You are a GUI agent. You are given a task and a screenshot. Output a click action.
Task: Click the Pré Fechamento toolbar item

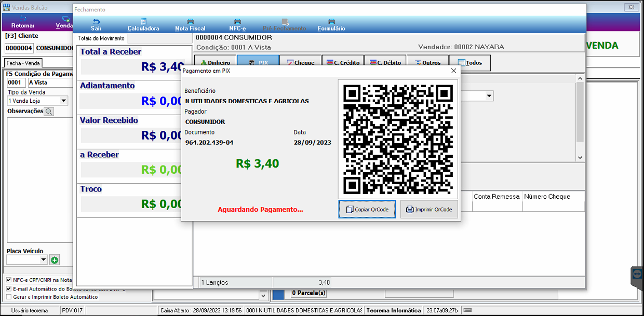(285, 25)
